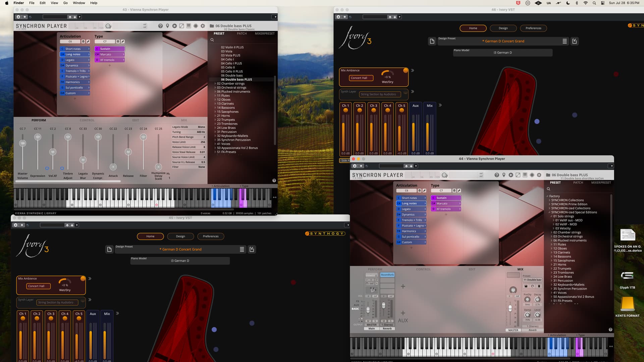Click new preset document icon in window 46 Ivory
Screen dimensions: 644x362
[x=432, y=41]
